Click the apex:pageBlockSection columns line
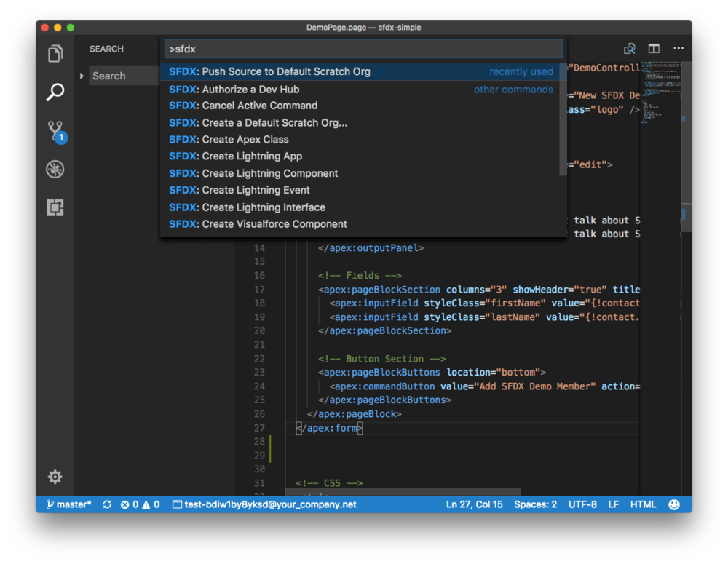 (x=479, y=289)
